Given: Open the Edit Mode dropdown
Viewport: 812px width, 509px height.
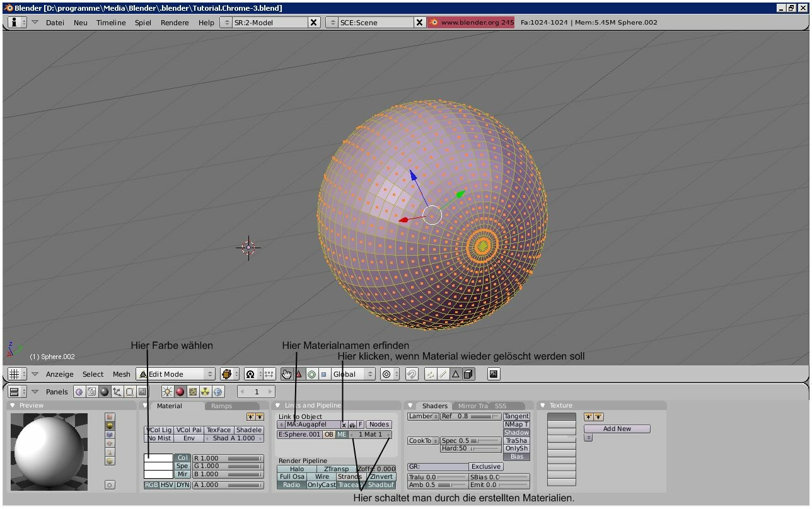Looking at the screenshot, I should coord(176,374).
